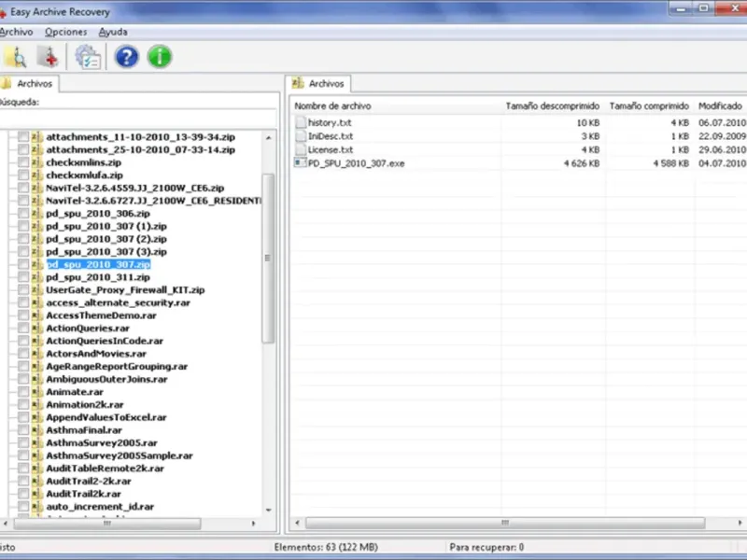Select AsthmaSurvey2005Sample.rar
This screenshot has height=560, width=747.
[120, 455]
